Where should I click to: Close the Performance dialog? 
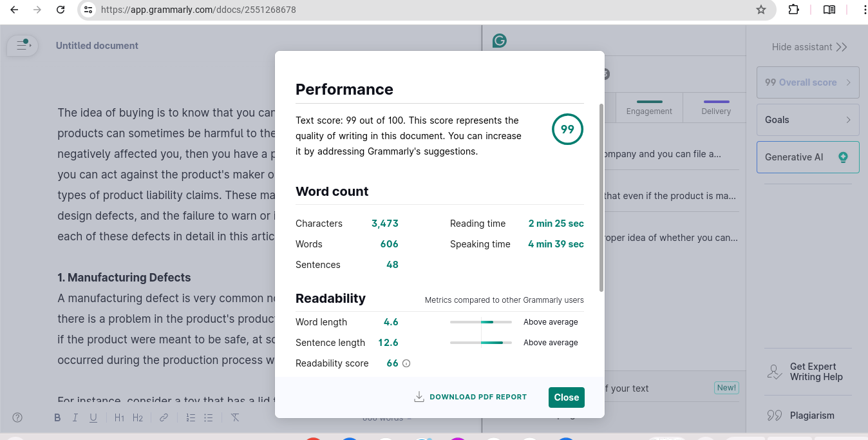tap(567, 397)
